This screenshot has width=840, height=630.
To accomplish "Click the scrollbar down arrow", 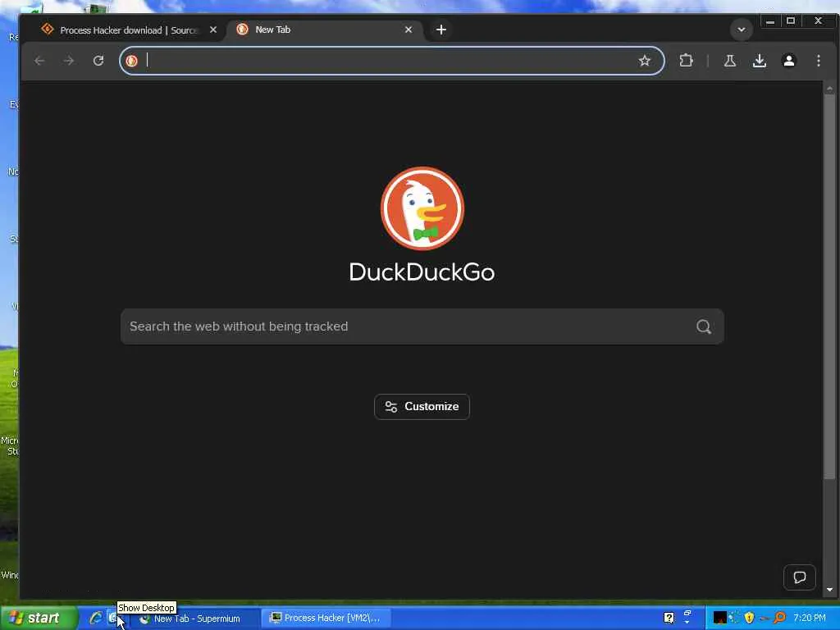I will (829, 590).
